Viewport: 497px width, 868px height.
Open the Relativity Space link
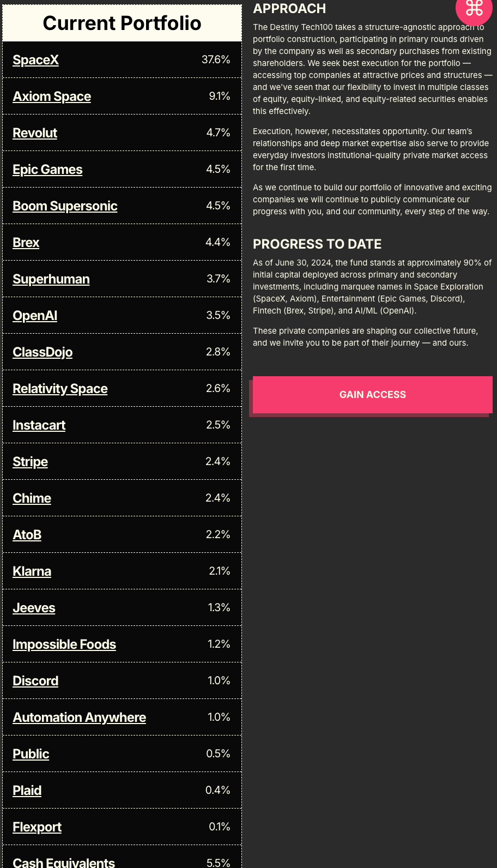click(60, 389)
